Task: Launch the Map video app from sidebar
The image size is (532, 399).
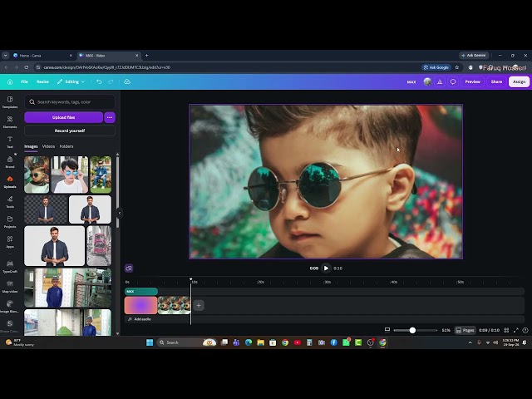Action: pyautogui.click(x=10, y=286)
